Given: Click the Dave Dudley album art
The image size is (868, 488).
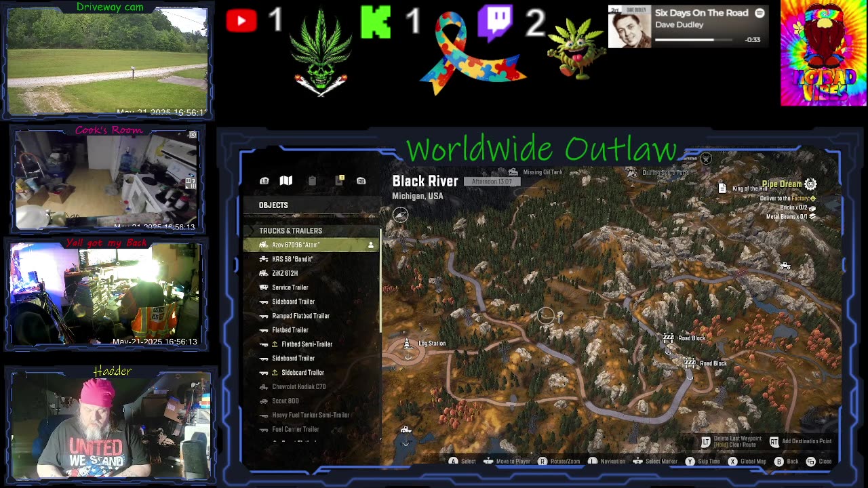Looking at the screenshot, I should point(629,26).
